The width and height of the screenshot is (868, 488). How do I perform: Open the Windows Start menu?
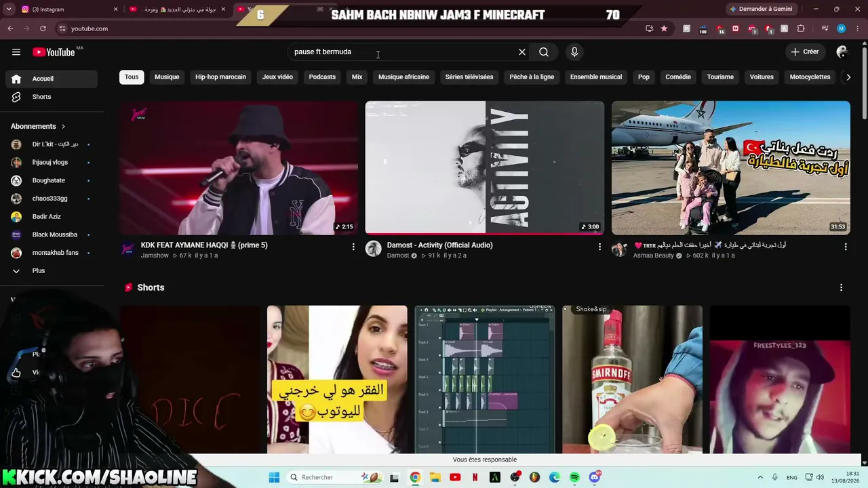click(274, 477)
